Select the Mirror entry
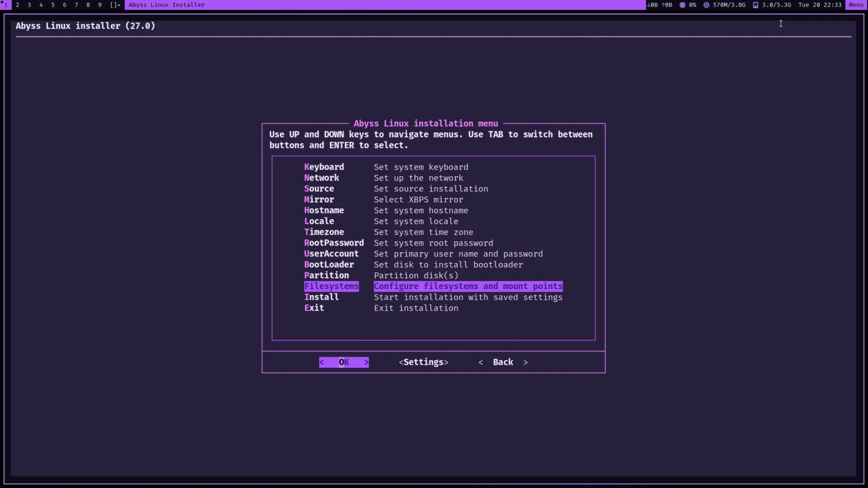This screenshot has width=868, height=488. 319,200
